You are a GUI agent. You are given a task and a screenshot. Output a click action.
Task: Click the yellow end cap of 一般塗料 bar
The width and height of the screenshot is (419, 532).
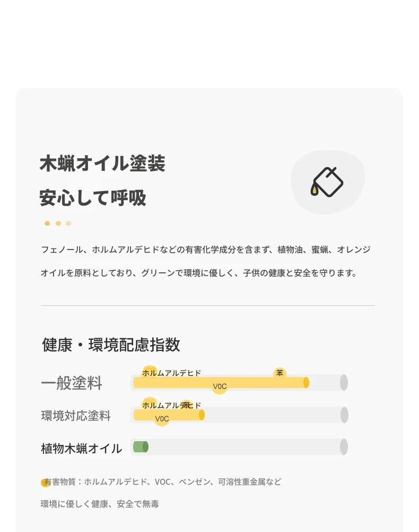coord(306,382)
